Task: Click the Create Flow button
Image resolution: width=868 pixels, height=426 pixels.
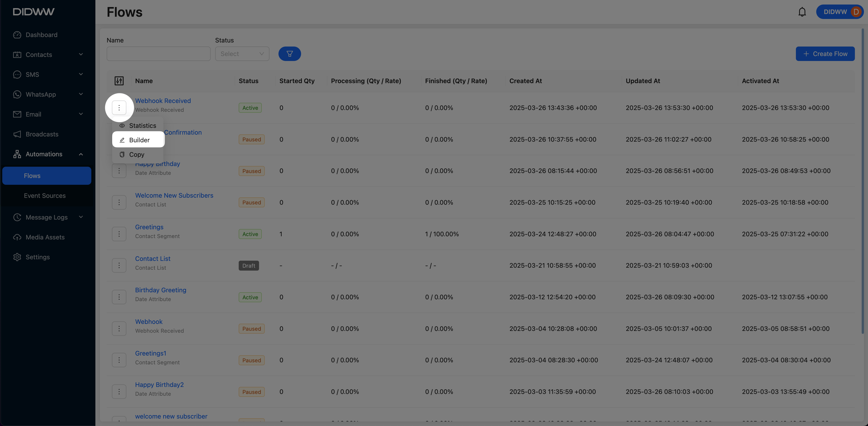Action: 825,54
